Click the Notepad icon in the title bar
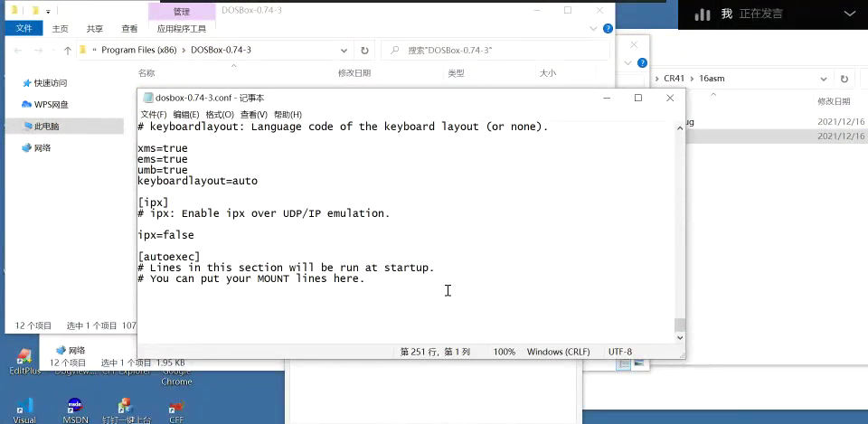The height and width of the screenshot is (424, 868). point(147,98)
